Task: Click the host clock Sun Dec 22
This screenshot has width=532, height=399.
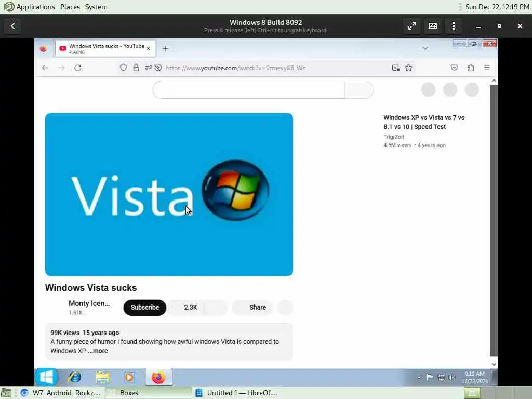Action: [497, 7]
